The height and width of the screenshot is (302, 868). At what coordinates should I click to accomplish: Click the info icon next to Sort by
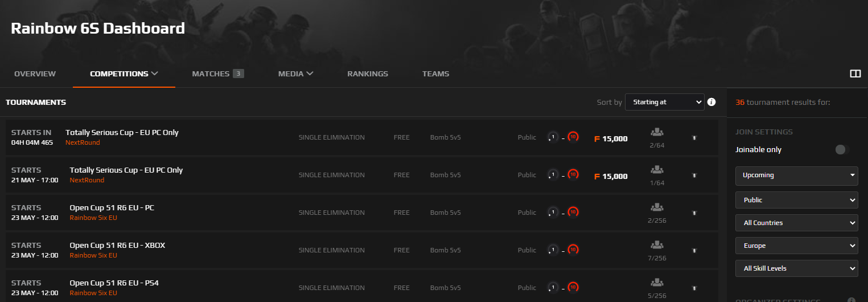(711, 103)
